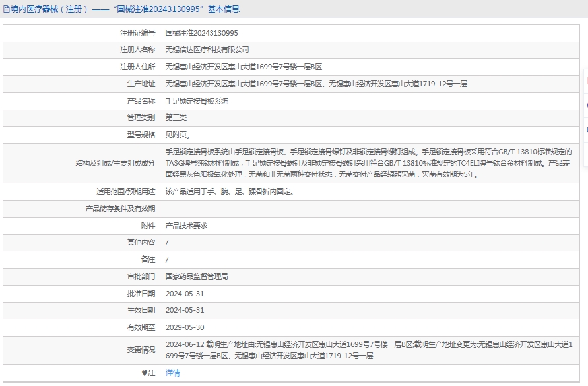
Task: Select the 注册人住所 address value
Action: point(244,67)
